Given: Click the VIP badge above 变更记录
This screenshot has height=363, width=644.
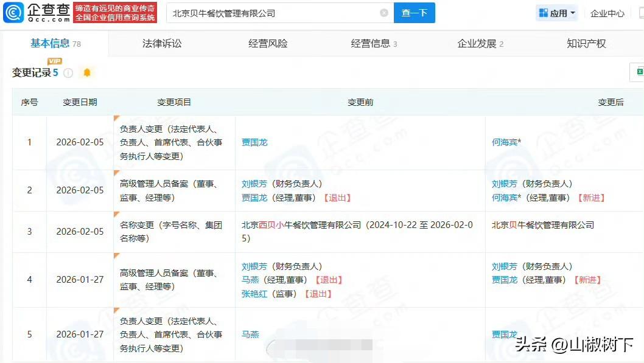Looking at the screenshot, I should click(55, 61).
